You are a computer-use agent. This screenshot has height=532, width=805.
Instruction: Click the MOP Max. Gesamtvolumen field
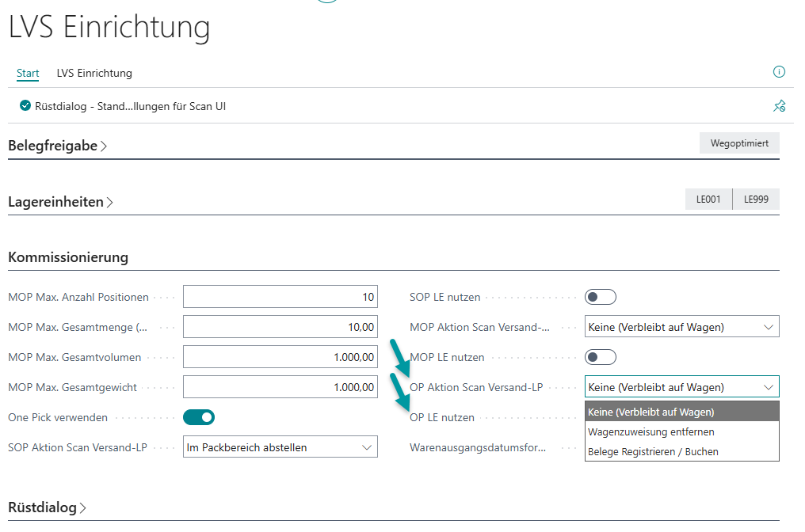[280, 357]
